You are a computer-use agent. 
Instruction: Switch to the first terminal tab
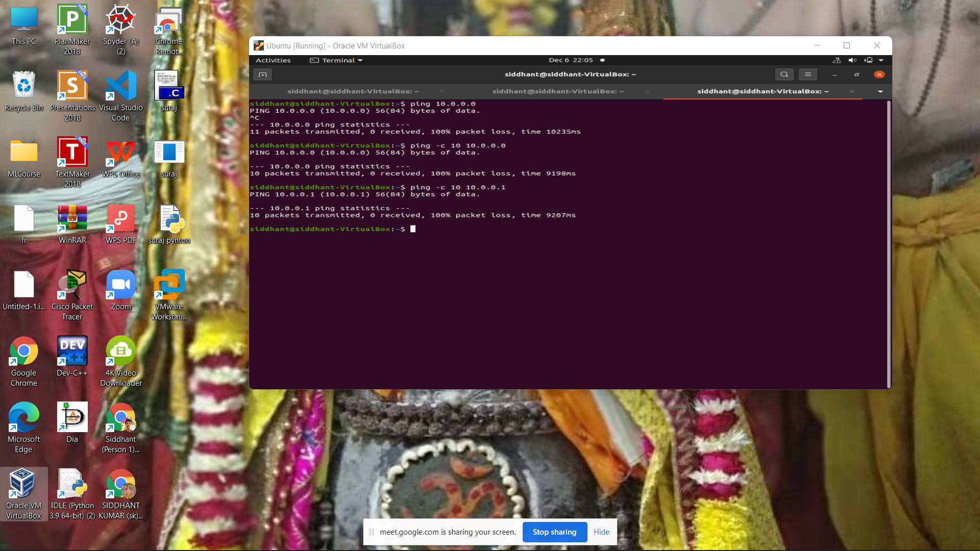353,91
